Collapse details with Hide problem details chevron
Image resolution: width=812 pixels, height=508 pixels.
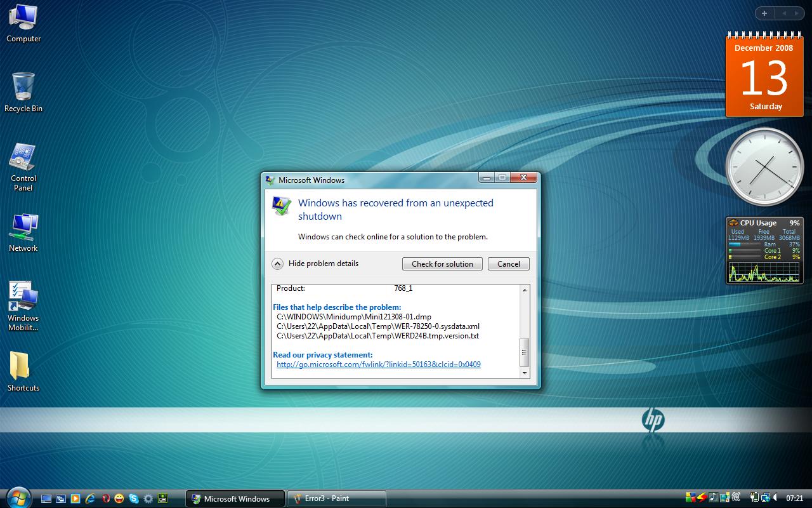(x=277, y=264)
